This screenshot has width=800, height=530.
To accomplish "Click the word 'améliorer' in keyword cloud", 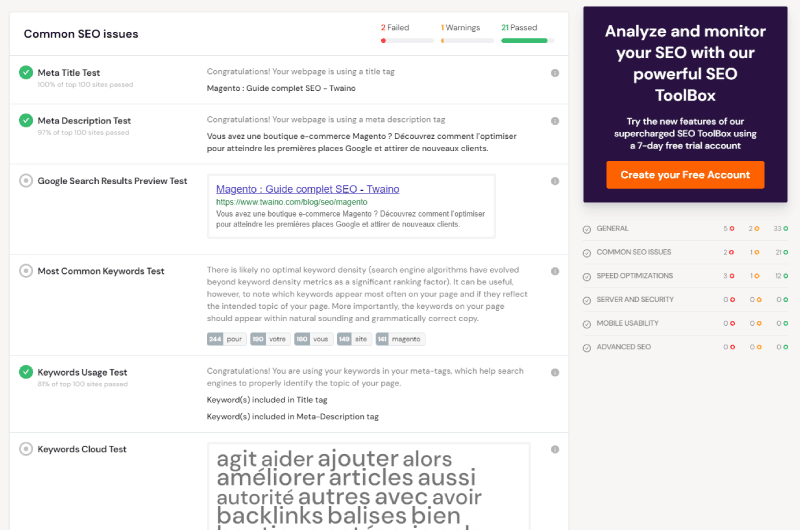I will click(x=270, y=477).
